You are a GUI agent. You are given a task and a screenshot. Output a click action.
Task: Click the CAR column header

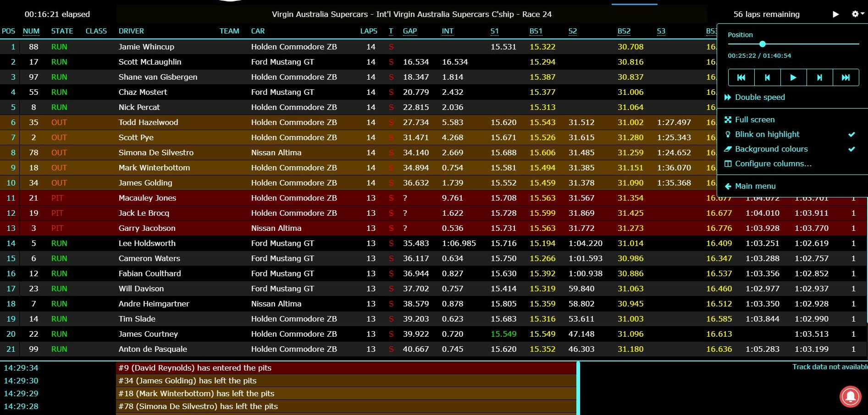pyautogui.click(x=258, y=31)
